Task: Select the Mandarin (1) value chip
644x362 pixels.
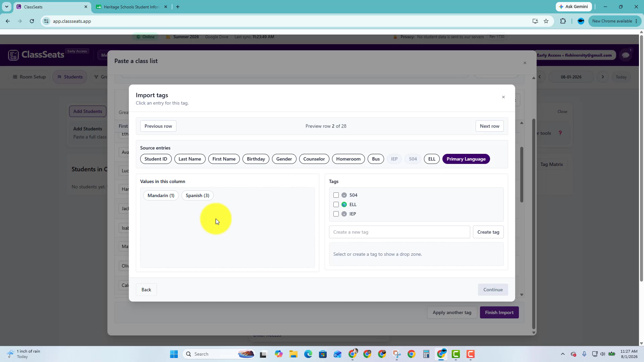Action: (x=161, y=195)
